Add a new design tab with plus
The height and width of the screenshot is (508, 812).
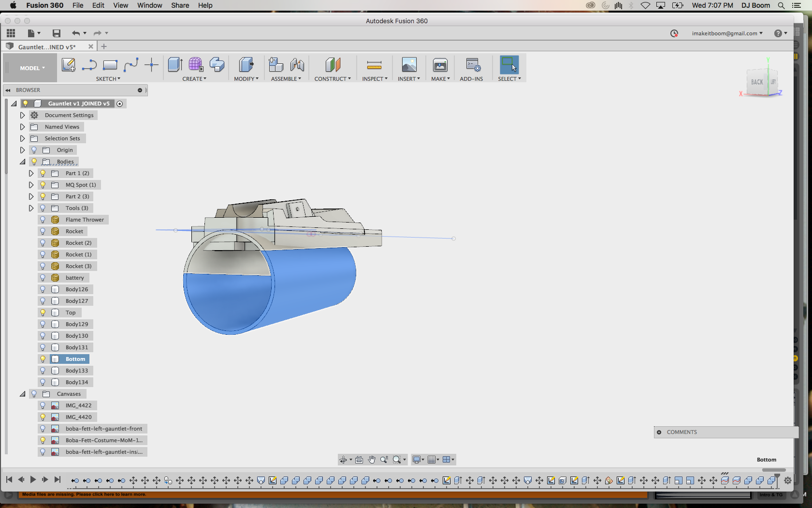pos(104,47)
